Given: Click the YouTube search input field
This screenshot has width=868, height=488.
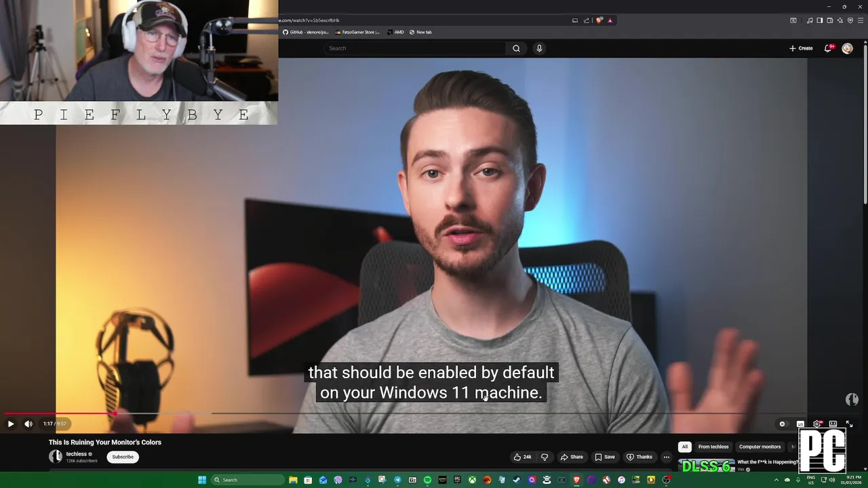Looking at the screenshot, I should tap(415, 48).
